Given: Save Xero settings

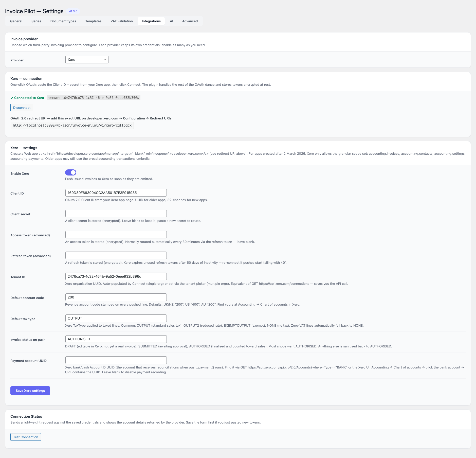Looking at the screenshot, I should 30,391.
